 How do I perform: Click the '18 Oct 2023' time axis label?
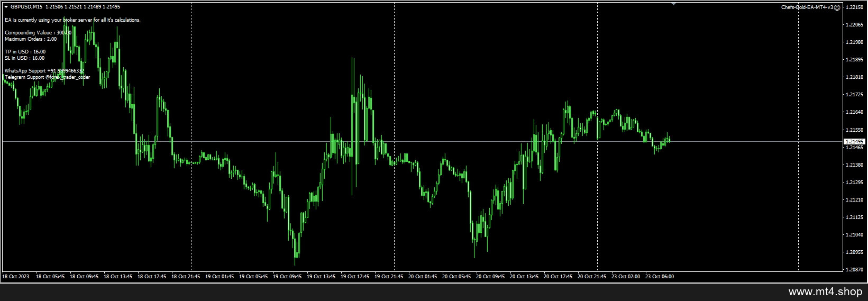point(16,276)
